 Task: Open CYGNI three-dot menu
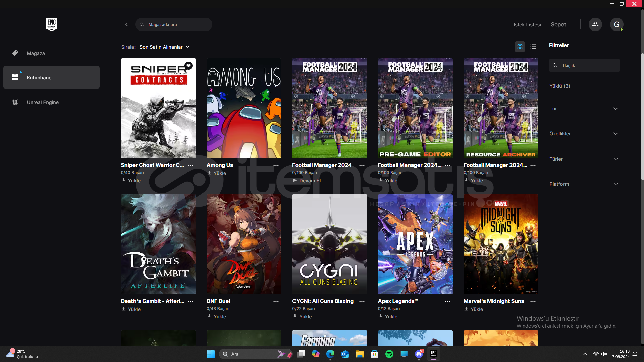tap(362, 301)
